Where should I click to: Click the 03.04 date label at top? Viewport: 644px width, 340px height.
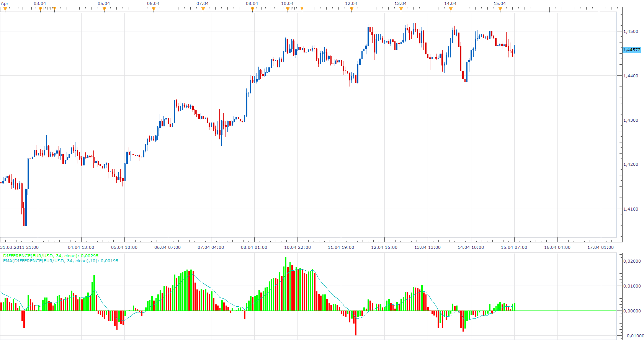point(40,3)
